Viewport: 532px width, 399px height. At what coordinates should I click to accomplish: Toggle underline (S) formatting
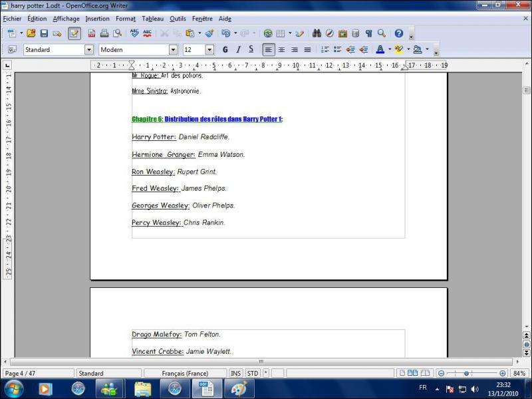251,49
